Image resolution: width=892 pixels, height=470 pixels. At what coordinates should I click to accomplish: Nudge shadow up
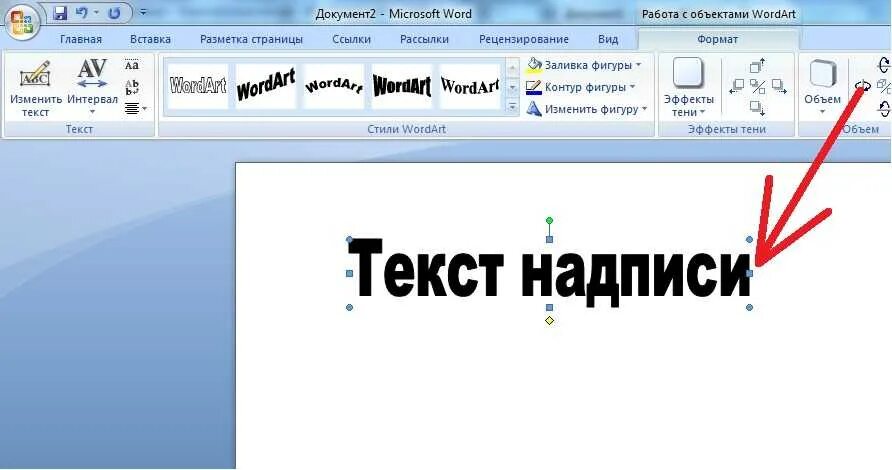pyautogui.click(x=757, y=65)
